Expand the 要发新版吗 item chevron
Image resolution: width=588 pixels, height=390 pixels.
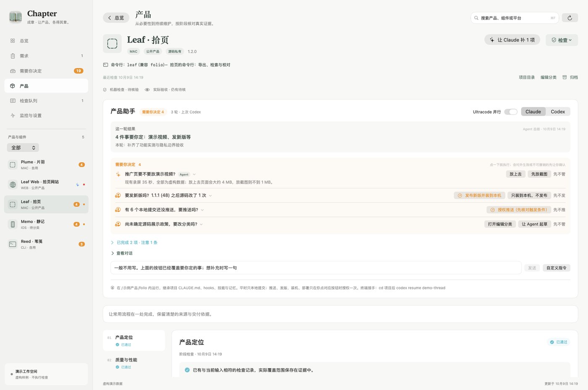210,195
